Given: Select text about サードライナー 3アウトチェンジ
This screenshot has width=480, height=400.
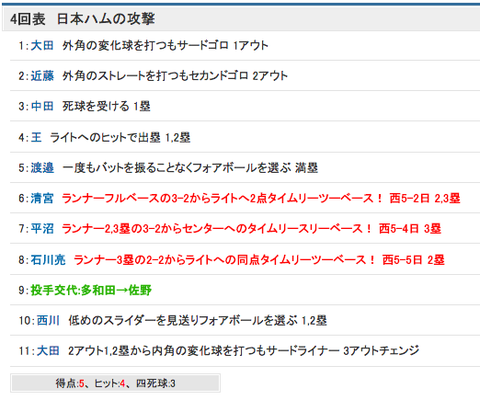Looking at the screenshot, I should (x=244, y=351).
